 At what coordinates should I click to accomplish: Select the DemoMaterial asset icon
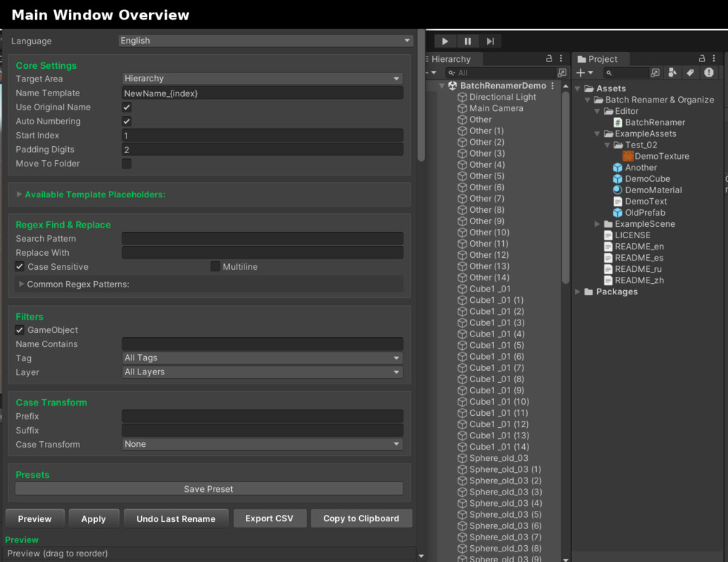[618, 190]
